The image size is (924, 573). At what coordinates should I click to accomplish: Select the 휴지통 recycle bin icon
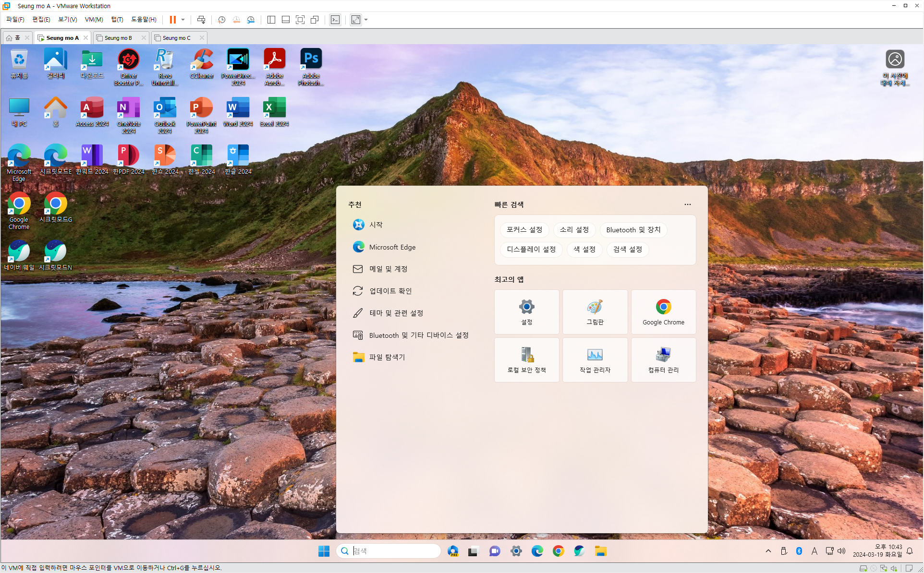tap(19, 64)
